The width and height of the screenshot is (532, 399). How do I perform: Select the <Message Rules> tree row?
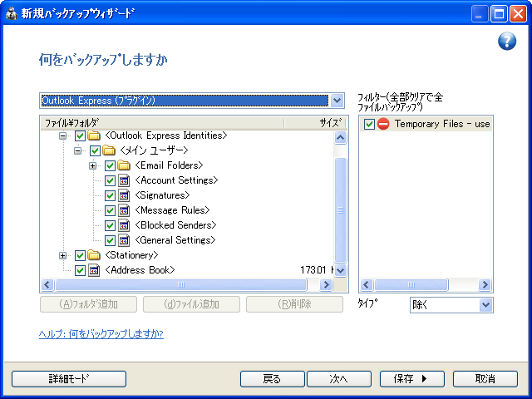pos(172,210)
